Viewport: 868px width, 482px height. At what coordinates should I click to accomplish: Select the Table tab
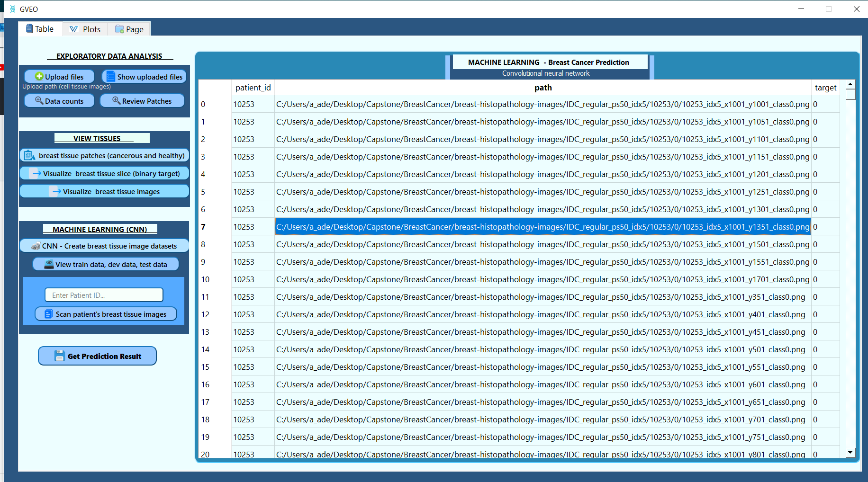click(40, 28)
